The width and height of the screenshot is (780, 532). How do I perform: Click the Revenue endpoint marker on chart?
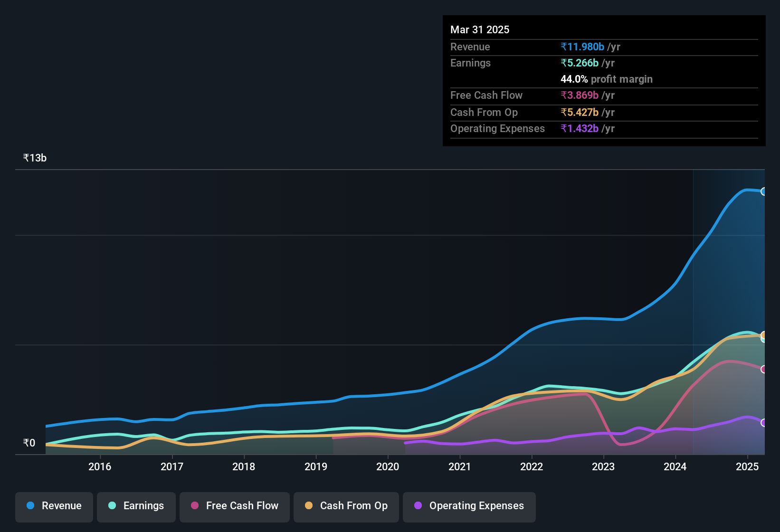pos(764,191)
